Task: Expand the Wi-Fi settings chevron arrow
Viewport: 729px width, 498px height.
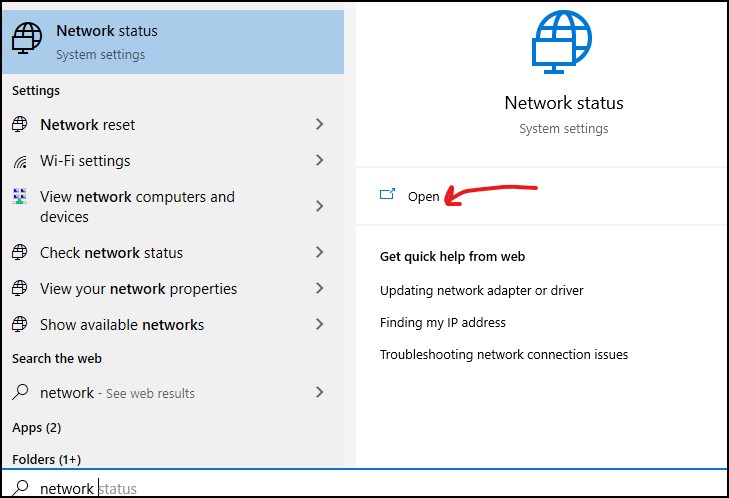Action: 319,160
